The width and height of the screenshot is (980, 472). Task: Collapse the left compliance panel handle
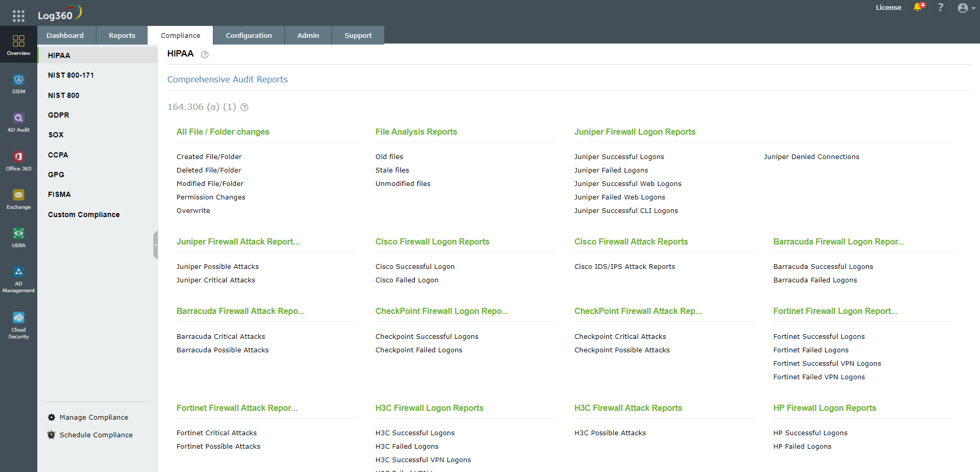pos(155,245)
